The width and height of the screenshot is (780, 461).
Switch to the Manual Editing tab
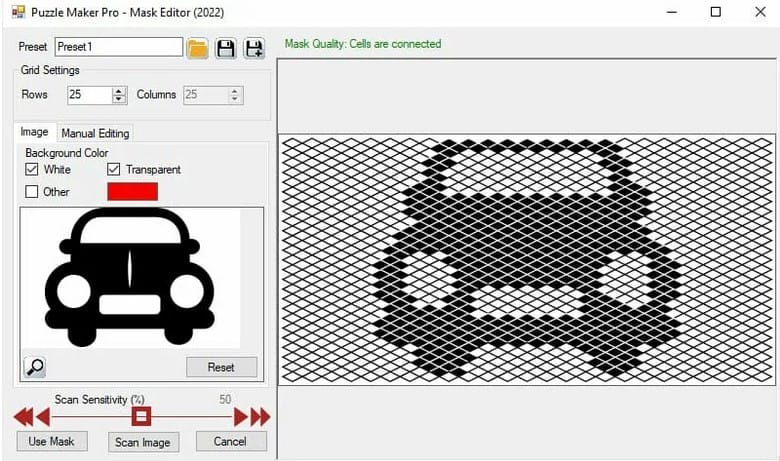(95, 133)
